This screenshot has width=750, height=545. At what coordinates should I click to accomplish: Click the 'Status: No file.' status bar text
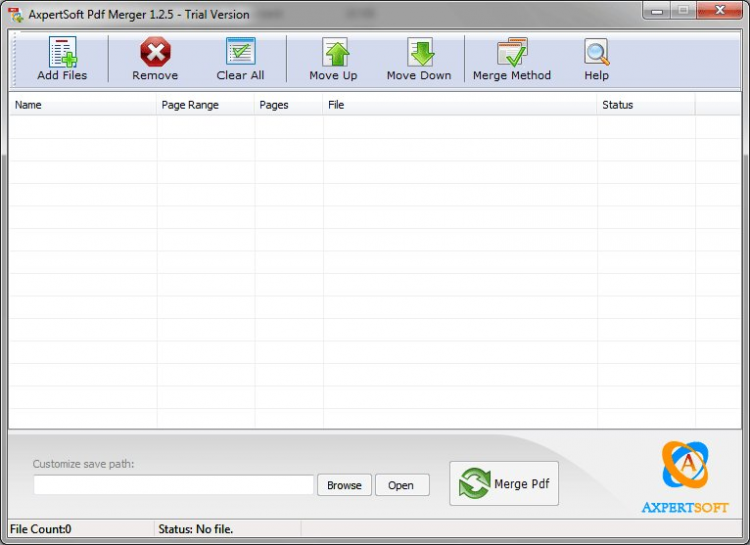click(196, 529)
